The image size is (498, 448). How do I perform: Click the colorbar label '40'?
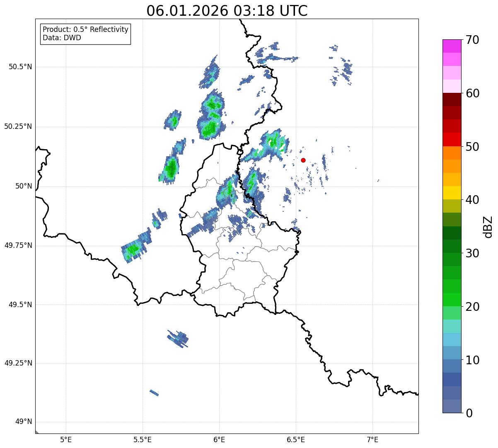point(472,200)
